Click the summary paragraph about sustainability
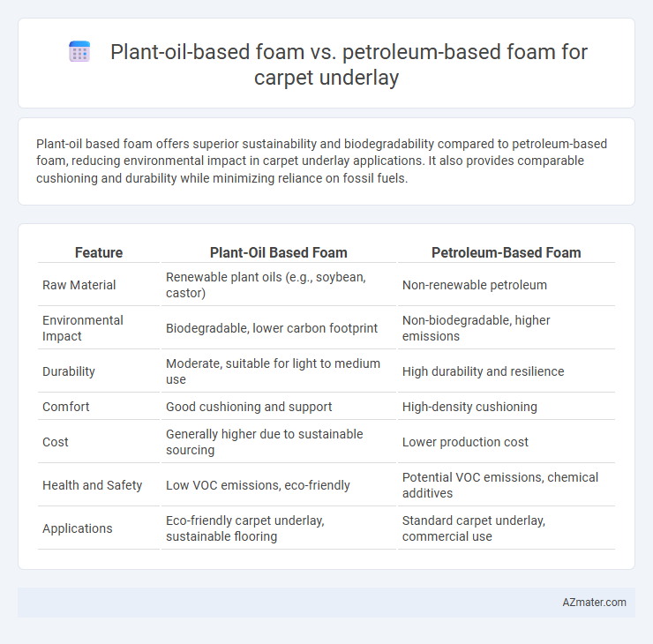The height and width of the screenshot is (644, 653). [x=321, y=161]
